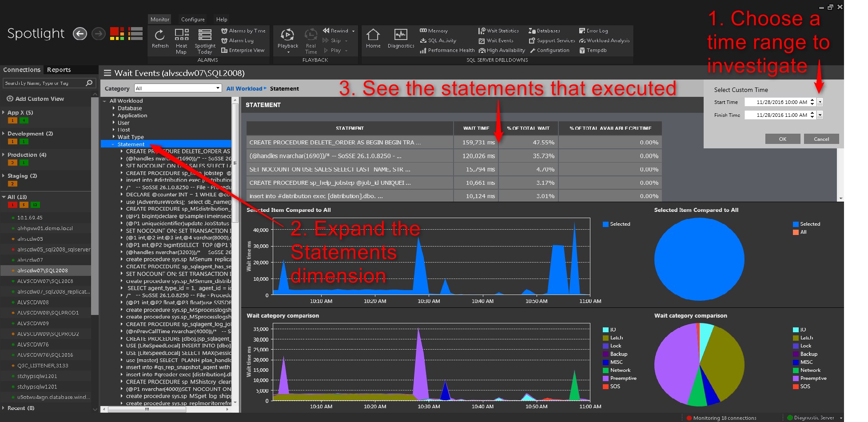Expand the Production connections group
Viewport: 868px width, 422px height.
tap(4, 155)
